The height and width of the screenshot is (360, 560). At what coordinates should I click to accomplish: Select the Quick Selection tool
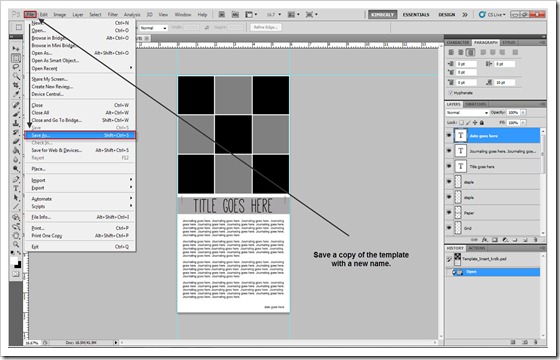[x=16, y=76]
